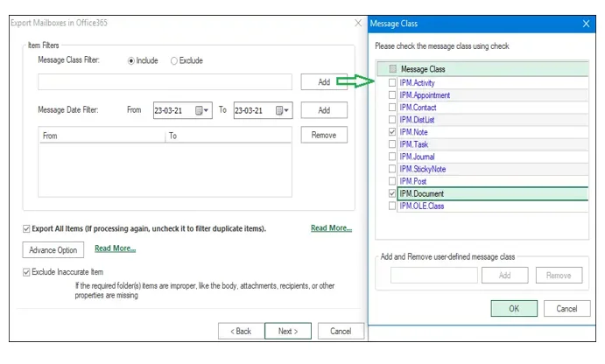605x364 pixels.
Task: Check the IPM.OLE.Class checkbox
Action: 392,206
